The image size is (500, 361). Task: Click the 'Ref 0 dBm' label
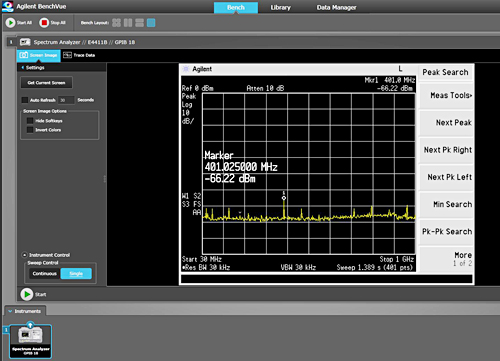pos(197,88)
